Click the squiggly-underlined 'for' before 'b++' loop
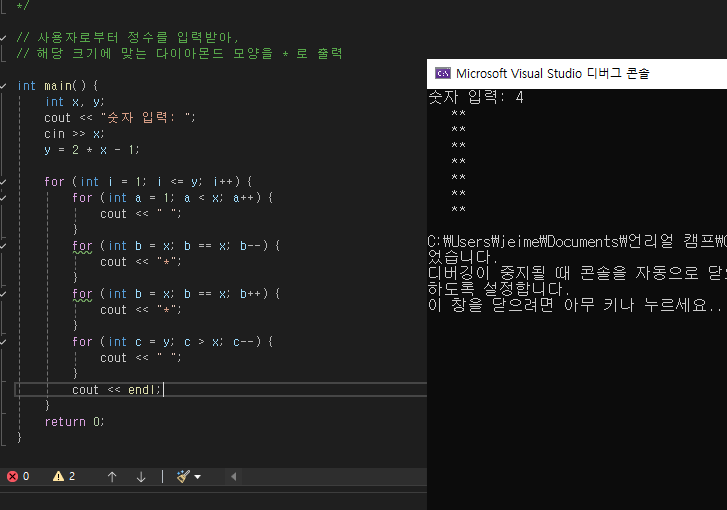The width and height of the screenshot is (727, 510). 83,294
